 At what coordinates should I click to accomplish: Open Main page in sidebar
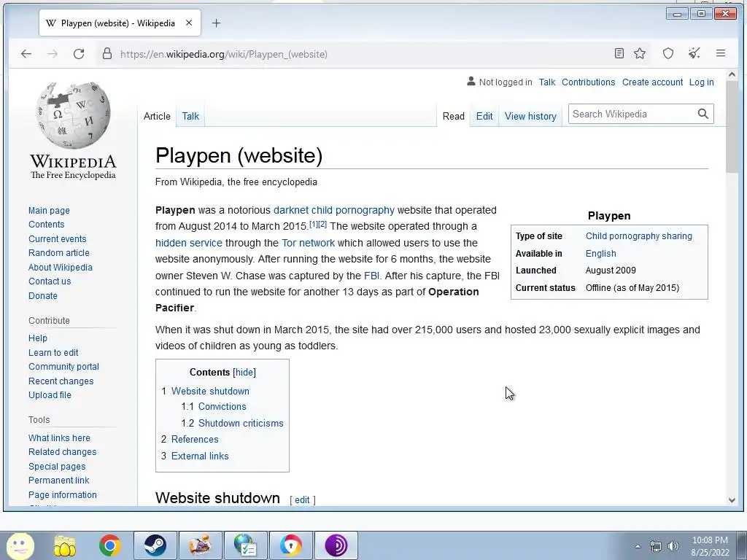pos(49,211)
